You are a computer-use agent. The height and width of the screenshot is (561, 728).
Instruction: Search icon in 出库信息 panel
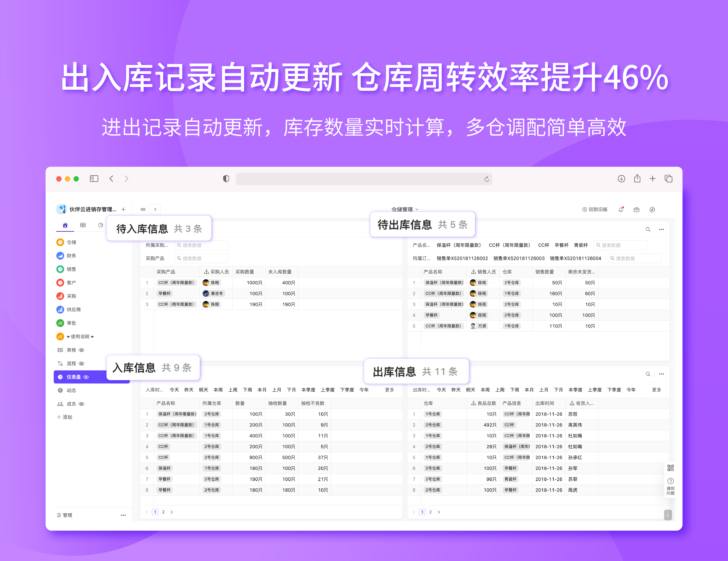tap(648, 374)
